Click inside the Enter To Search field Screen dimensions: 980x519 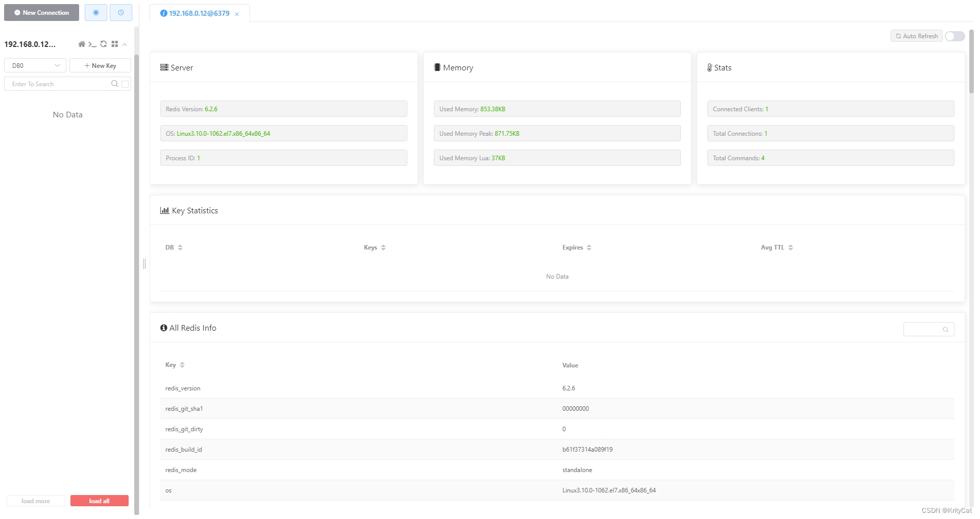56,84
